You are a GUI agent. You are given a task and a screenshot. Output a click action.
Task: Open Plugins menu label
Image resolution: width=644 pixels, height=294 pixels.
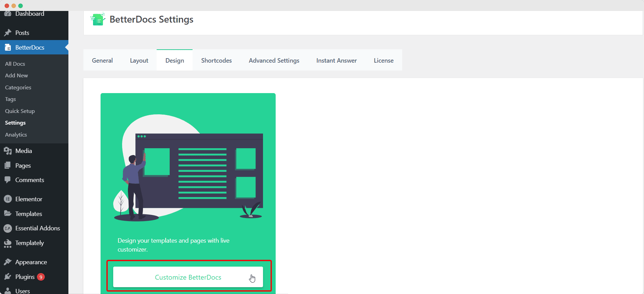[x=25, y=277]
